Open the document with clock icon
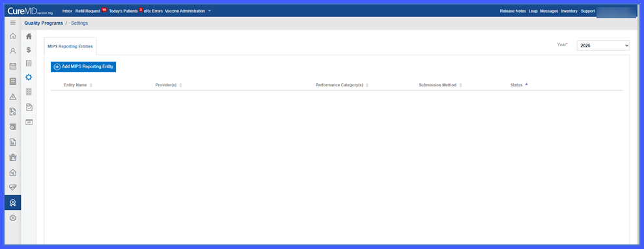The image size is (644, 249). (13, 112)
